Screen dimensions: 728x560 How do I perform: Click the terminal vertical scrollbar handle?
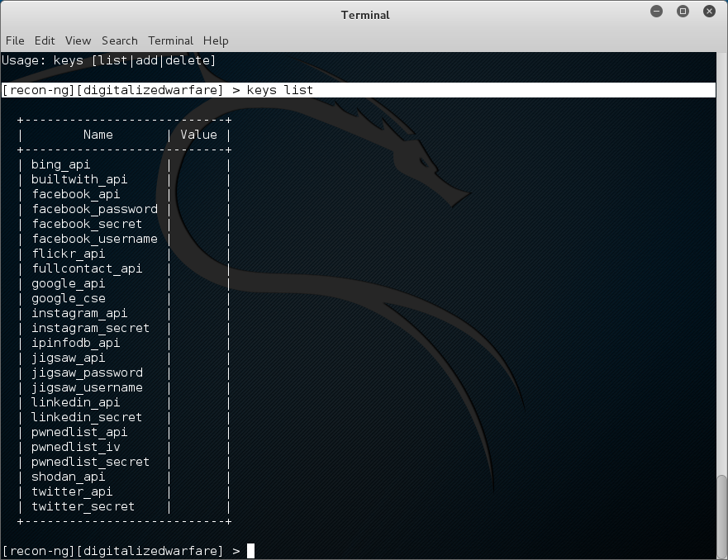tap(721, 515)
